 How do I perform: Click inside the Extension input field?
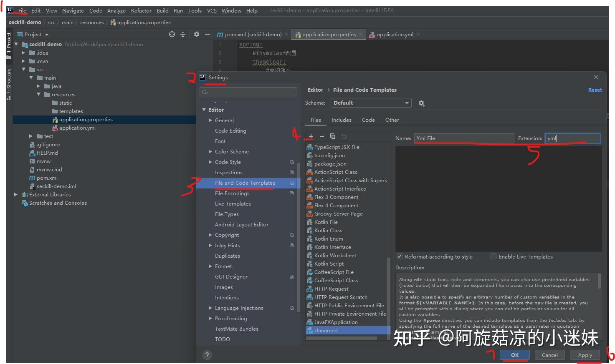[572, 138]
